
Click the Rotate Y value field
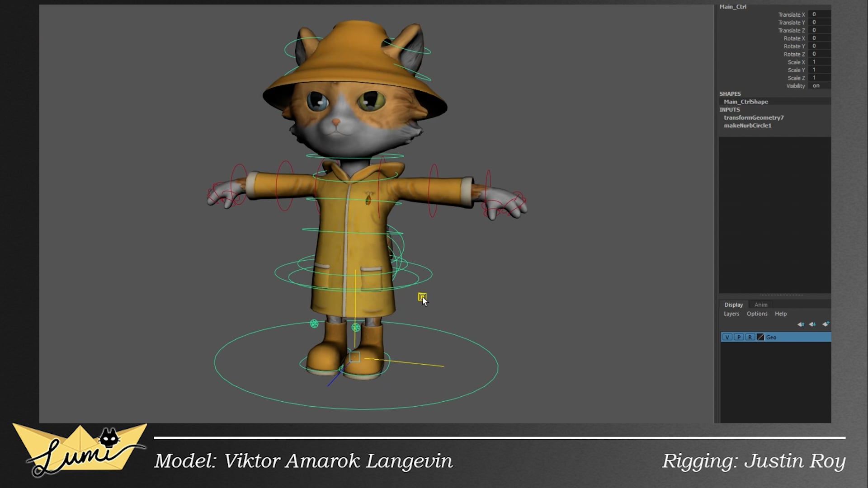click(819, 46)
